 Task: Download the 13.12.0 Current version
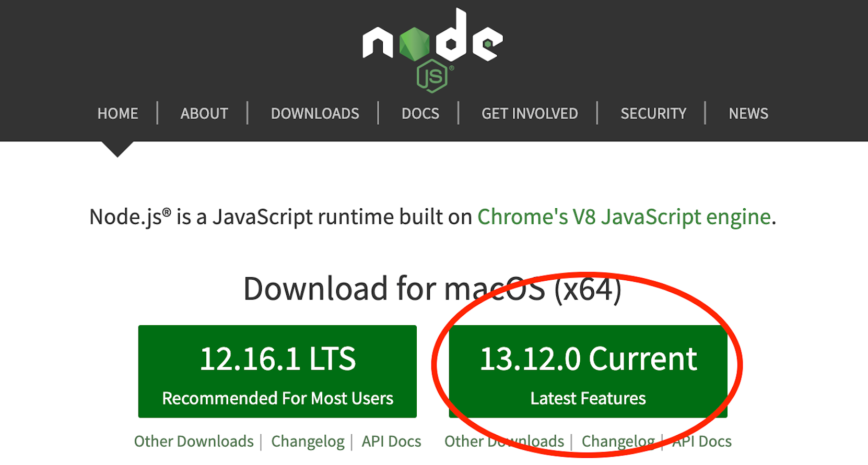pos(588,371)
